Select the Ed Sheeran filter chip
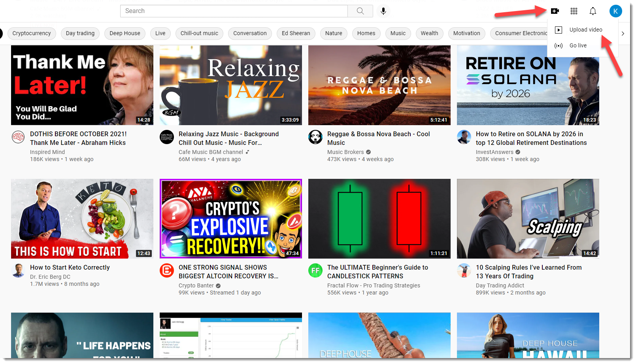Image resolution: width=636 pixels, height=364 pixels. point(296,33)
